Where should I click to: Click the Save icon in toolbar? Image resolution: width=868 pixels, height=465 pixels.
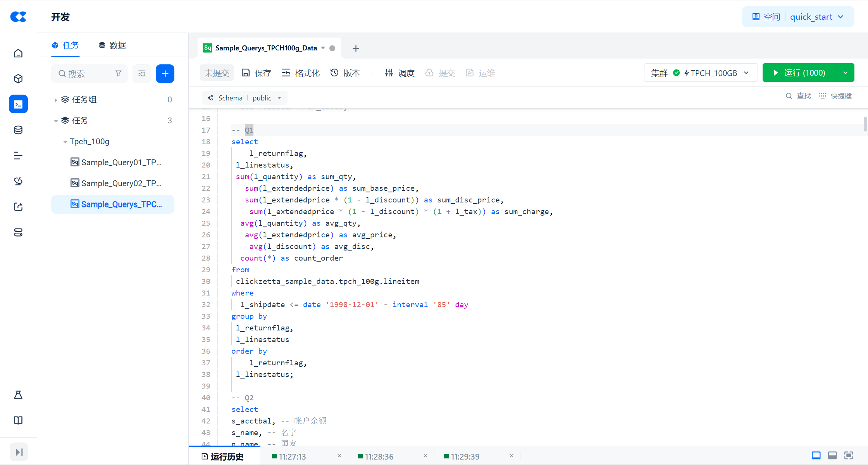pos(256,73)
